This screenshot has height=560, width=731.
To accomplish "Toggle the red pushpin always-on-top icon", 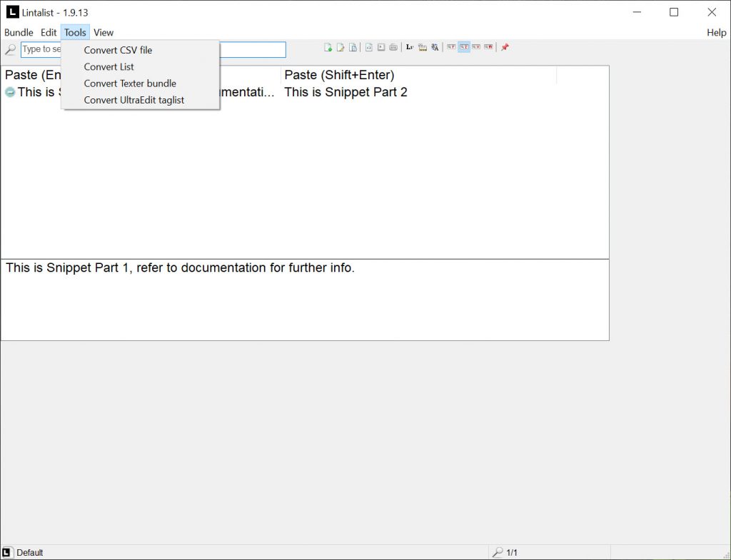I will tap(505, 47).
